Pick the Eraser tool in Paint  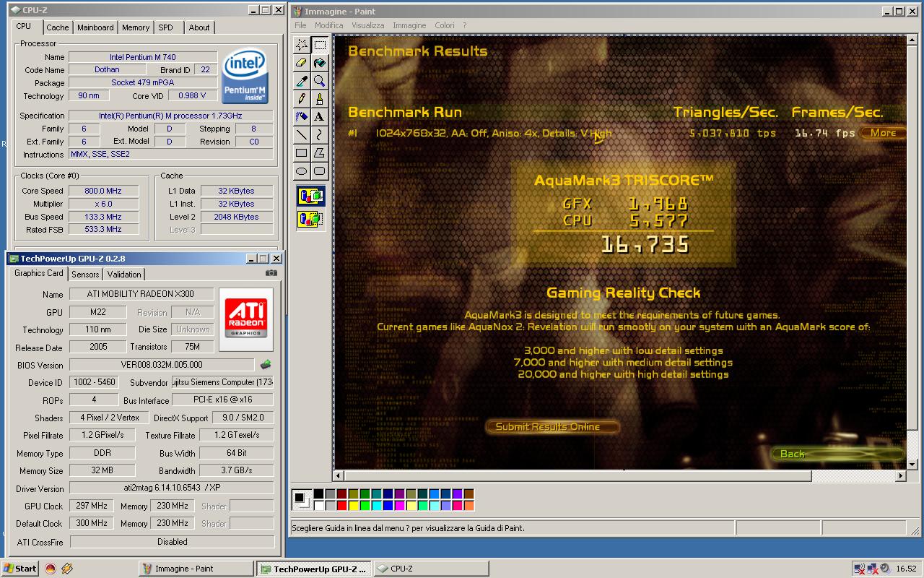tap(302, 63)
